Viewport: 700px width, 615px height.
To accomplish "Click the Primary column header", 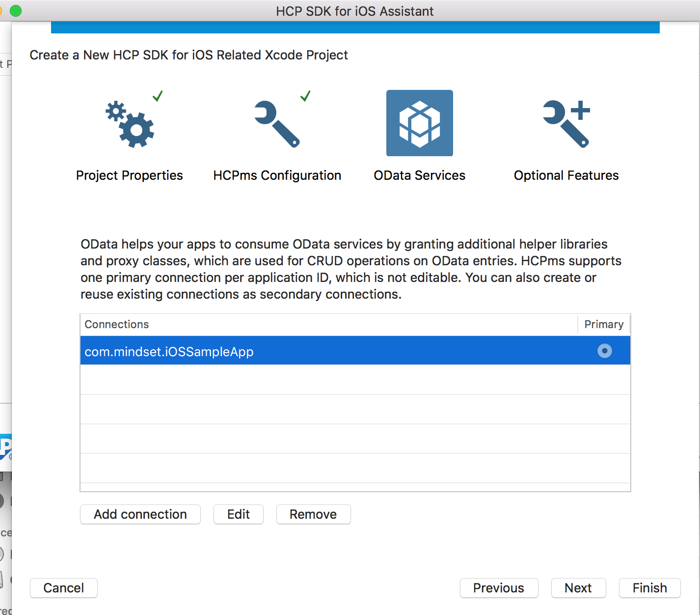I will coord(604,325).
